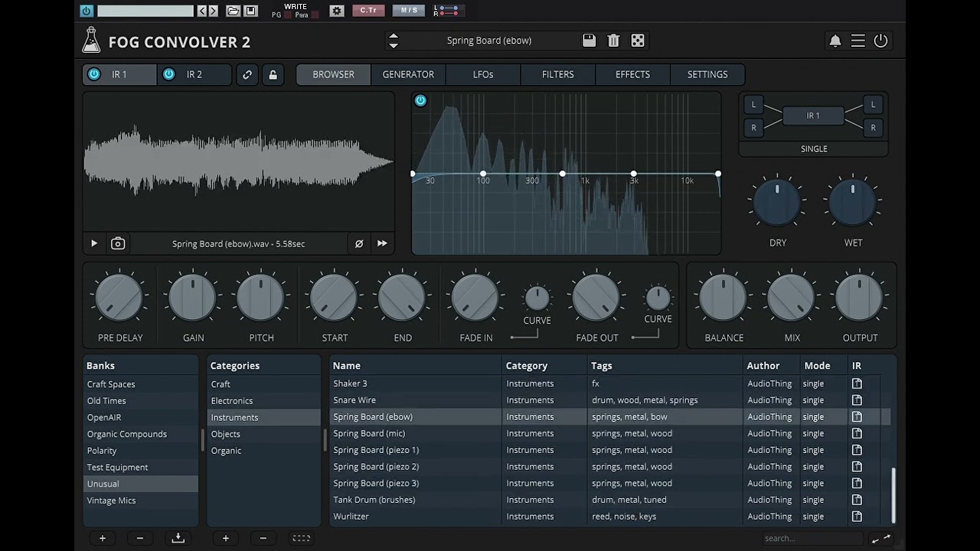The image size is (980, 551).
Task: Click the START knob
Action: point(335,298)
